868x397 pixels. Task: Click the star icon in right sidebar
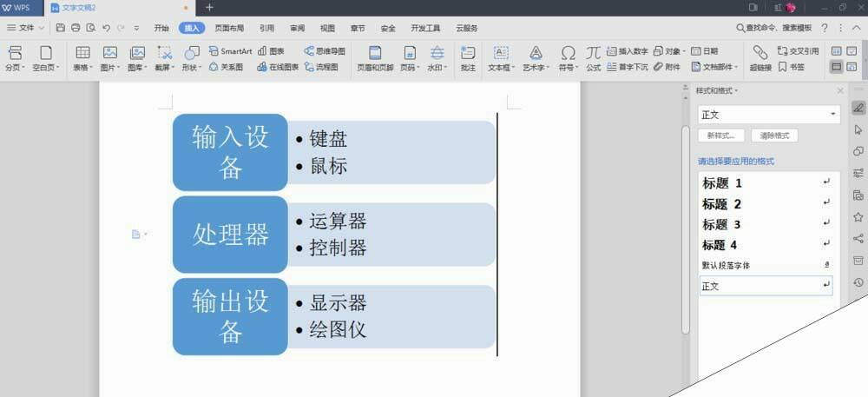858,216
